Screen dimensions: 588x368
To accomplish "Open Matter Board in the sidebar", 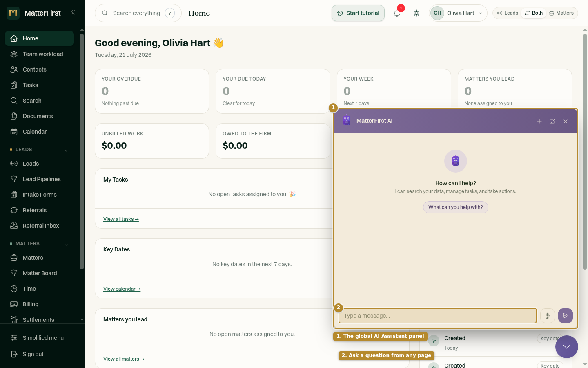I will (x=40, y=273).
